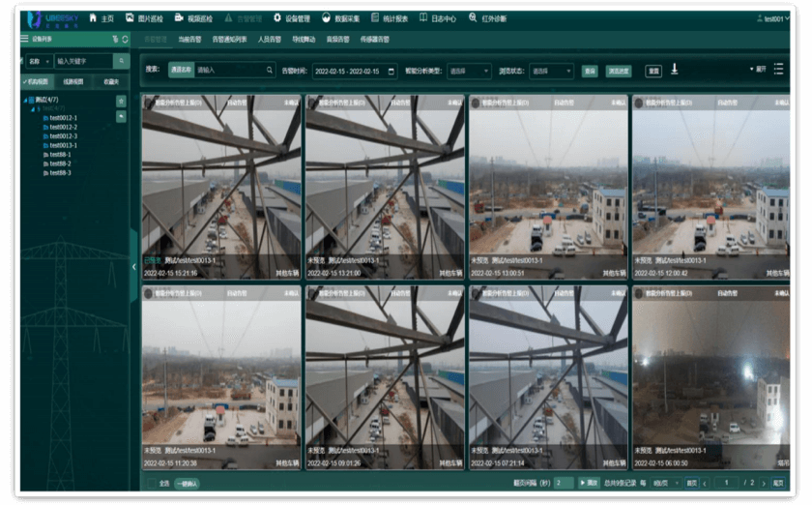Switch to the 人员告警 personnel alarm tab

(270, 40)
